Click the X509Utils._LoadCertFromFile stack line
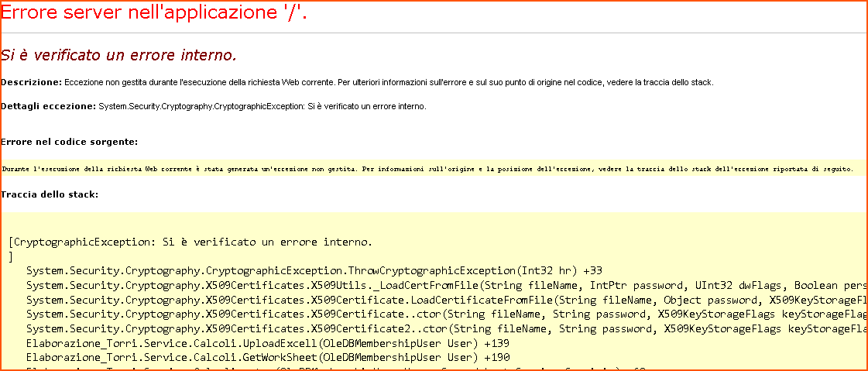The width and height of the screenshot is (868, 371). click(446, 285)
